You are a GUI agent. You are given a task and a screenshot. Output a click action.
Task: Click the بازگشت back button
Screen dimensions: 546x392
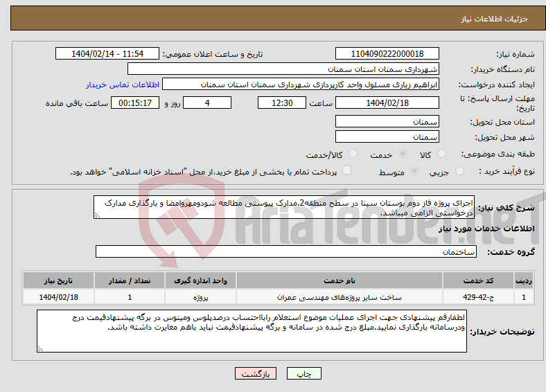point(256,373)
